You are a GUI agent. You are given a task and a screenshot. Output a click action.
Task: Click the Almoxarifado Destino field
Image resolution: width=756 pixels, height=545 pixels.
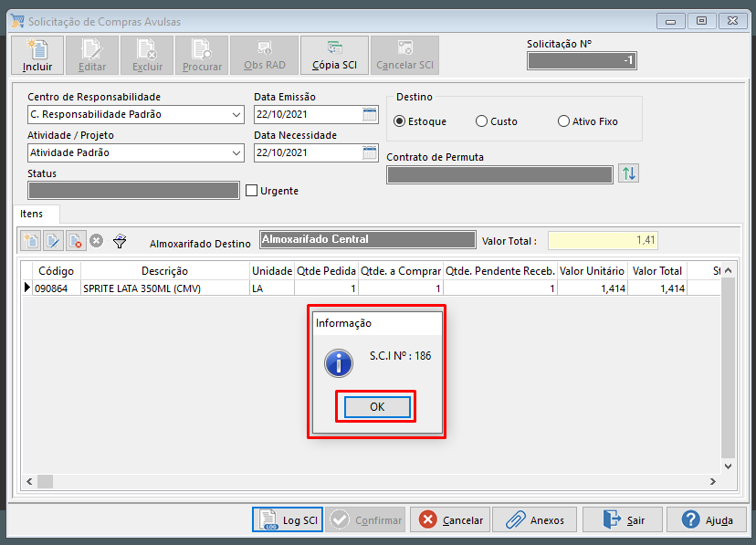pos(368,239)
